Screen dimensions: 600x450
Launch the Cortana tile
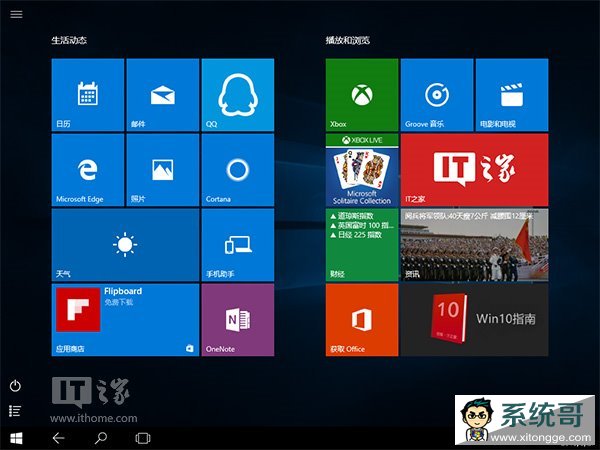coord(238,170)
